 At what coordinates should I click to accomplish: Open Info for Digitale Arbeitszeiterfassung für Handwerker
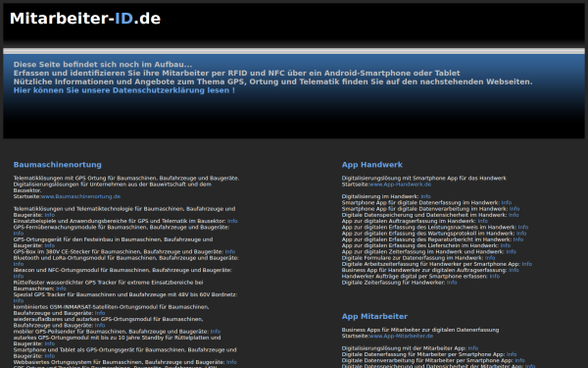click(x=527, y=264)
